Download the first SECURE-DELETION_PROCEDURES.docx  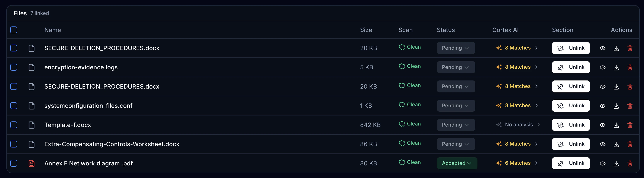pyautogui.click(x=616, y=48)
